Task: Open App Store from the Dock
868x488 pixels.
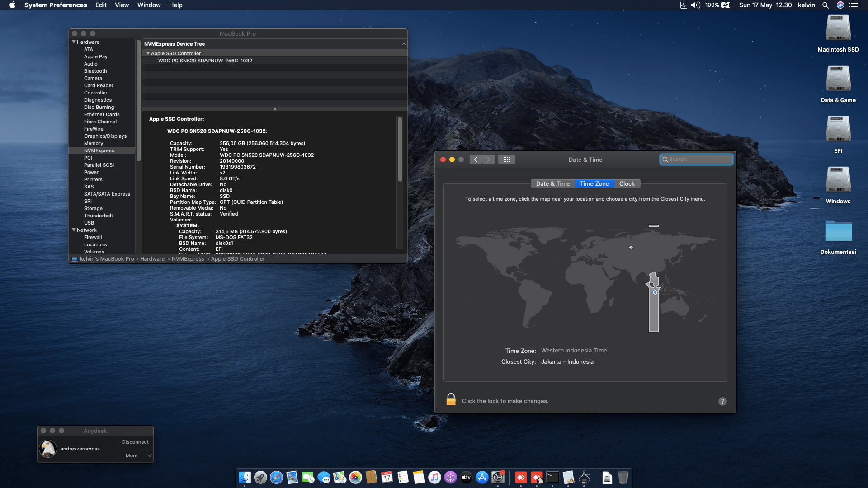Action: point(482,478)
